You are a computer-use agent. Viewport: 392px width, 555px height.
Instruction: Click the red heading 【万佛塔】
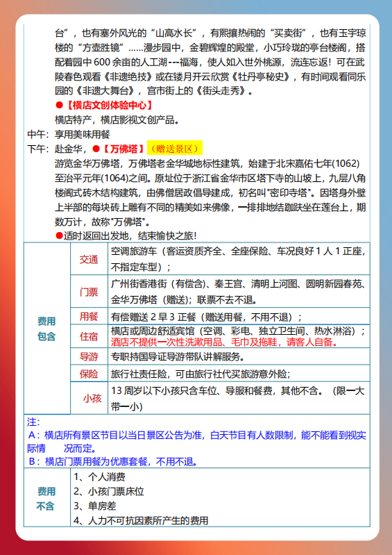123,149
